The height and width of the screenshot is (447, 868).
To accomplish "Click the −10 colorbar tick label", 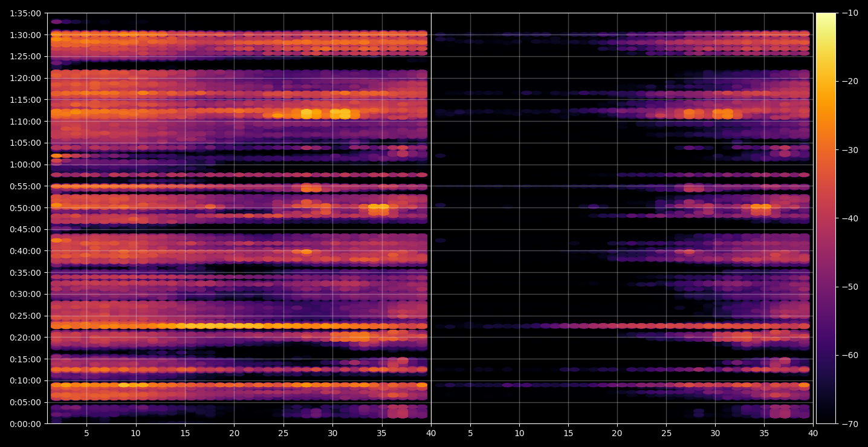I will 850,13.
